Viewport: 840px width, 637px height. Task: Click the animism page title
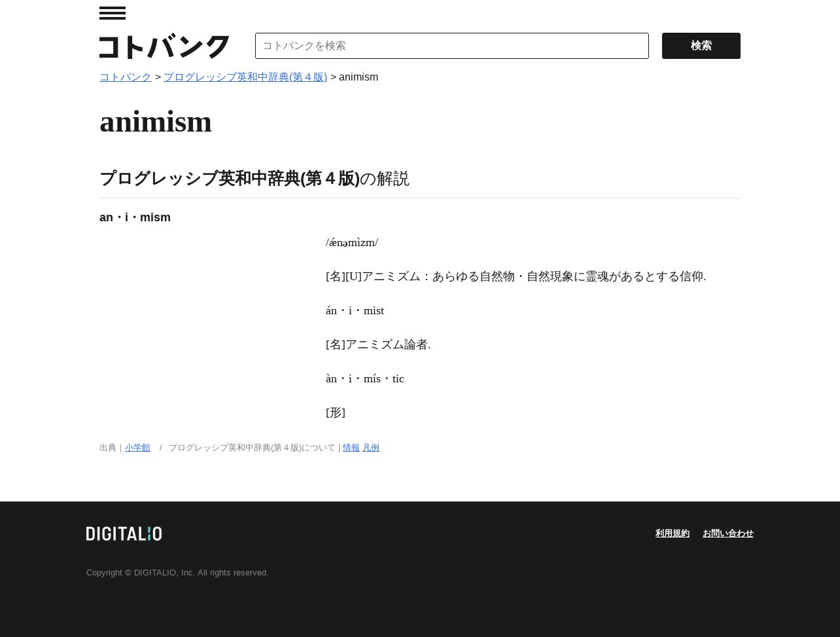click(x=156, y=122)
